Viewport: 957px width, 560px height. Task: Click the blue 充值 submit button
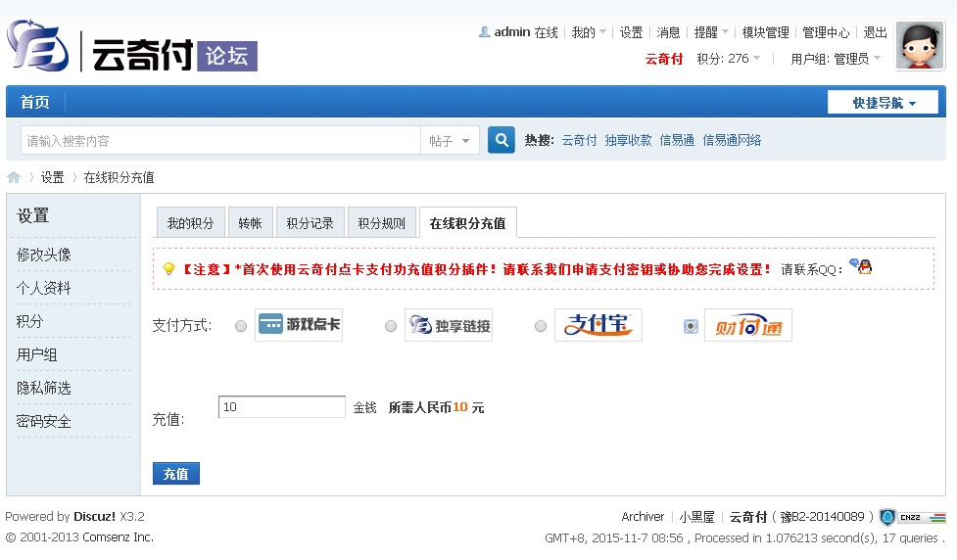coord(175,474)
